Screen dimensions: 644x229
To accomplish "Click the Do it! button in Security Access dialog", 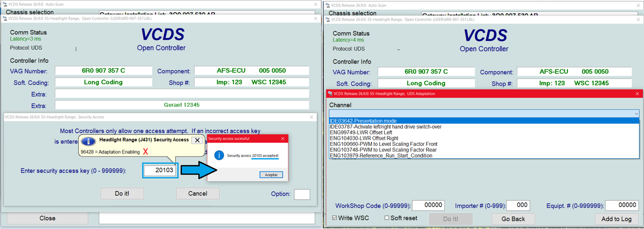I will tap(122, 193).
